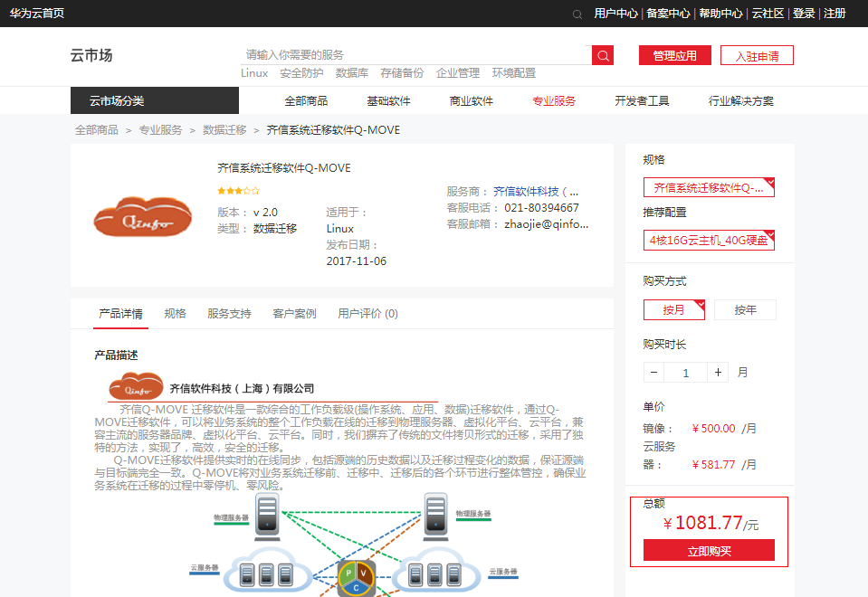Screen dimensions: 868x597
Task: Click the search input field
Action: pos(416,55)
